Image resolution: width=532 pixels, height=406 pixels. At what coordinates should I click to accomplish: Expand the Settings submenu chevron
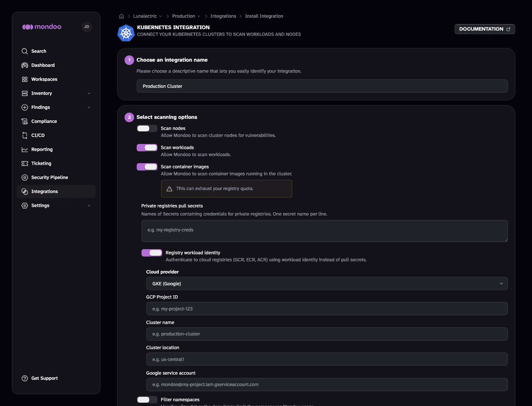tap(89, 206)
